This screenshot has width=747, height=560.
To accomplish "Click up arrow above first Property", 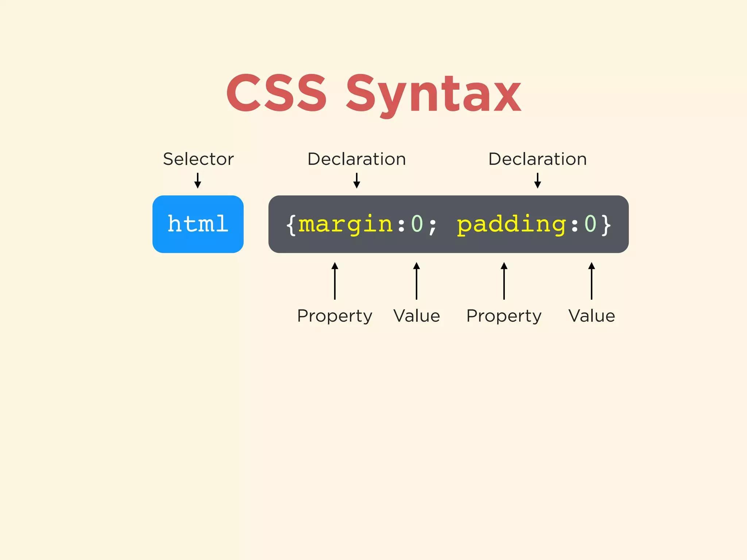I will point(335,281).
